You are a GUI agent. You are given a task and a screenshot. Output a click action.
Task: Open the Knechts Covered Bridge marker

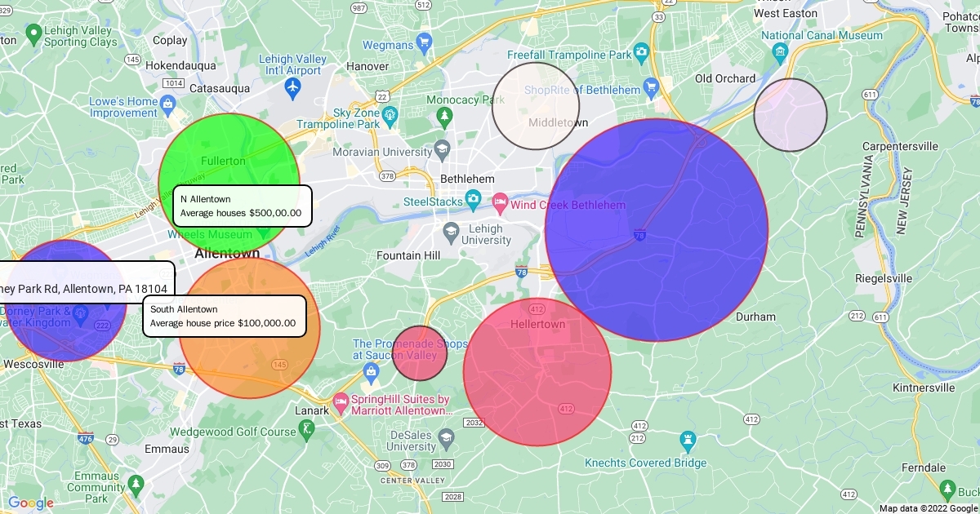(x=688, y=441)
